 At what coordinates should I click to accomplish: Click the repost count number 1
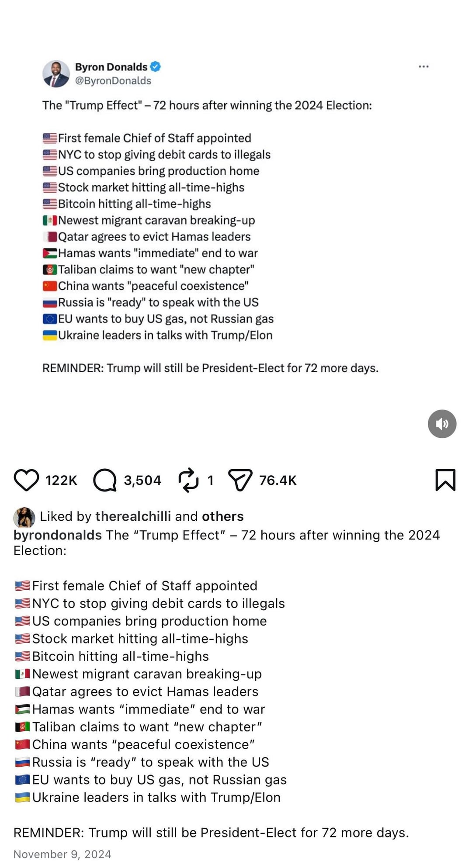coord(210,481)
